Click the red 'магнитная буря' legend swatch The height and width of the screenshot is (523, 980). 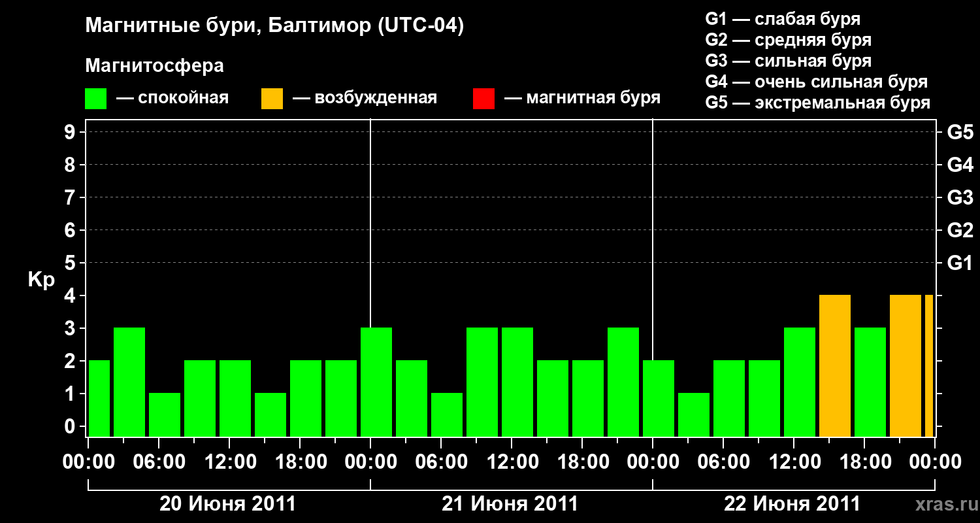(x=483, y=99)
